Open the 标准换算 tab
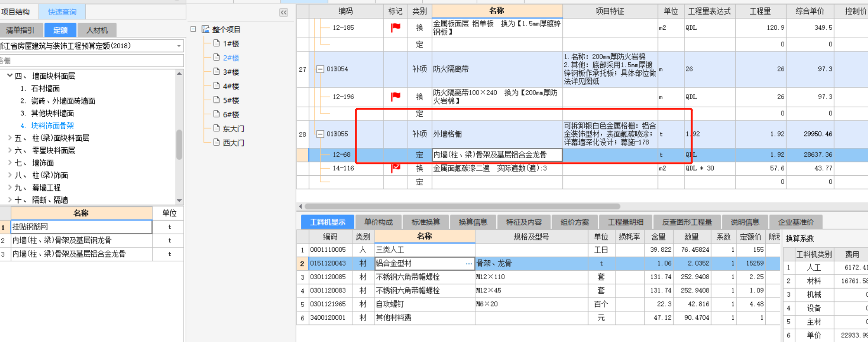The height and width of the screenshot is (342, 868). (426, 222)
